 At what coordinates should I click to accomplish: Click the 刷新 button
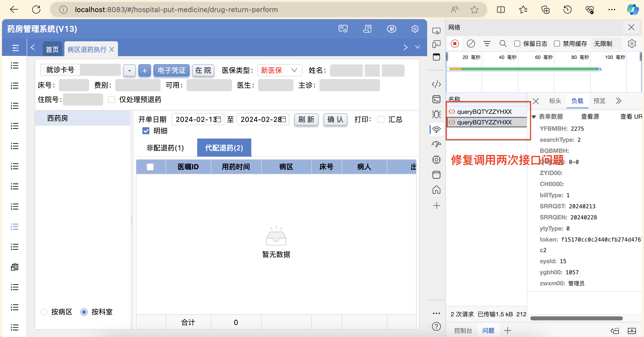click(306, 119)
